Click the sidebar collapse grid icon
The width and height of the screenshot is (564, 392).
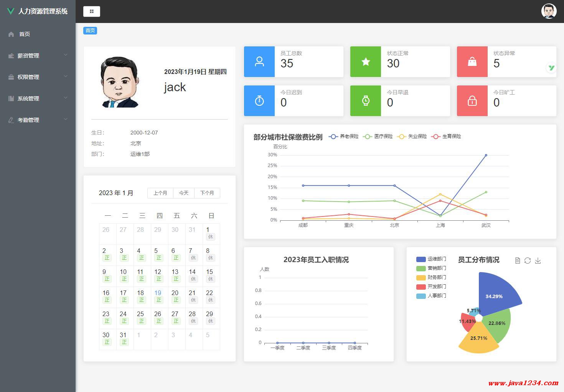pos(91,11)
